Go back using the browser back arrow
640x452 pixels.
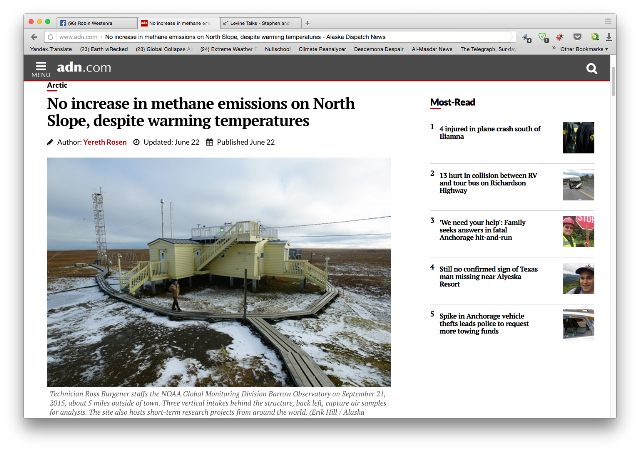click(34, 37)
